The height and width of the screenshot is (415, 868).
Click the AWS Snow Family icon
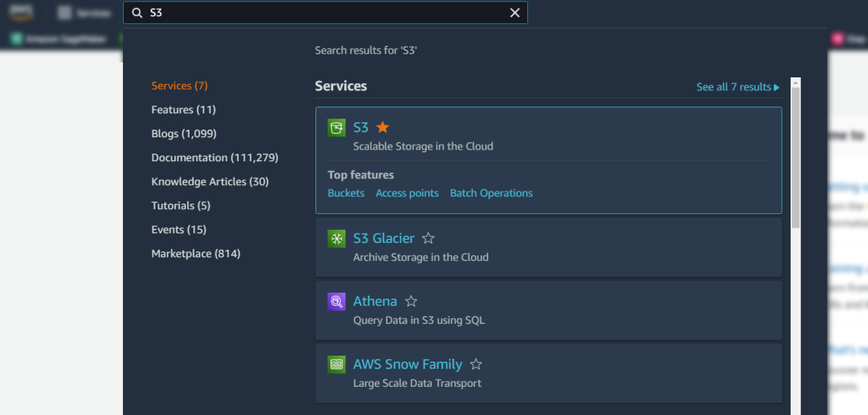tap(336, 364)
